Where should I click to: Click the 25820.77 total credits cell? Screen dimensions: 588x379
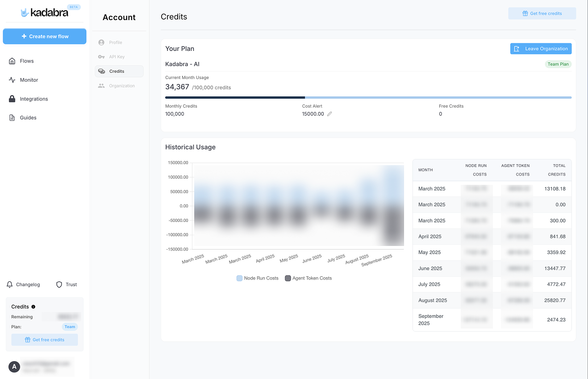pyautogui.click(x=555, y=300)
